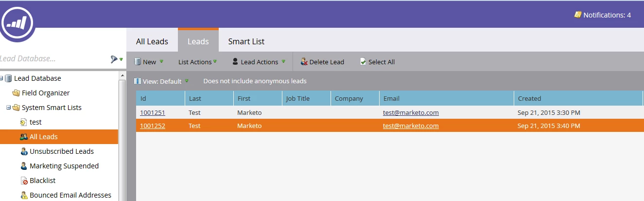Sort by the First column header
The height and width of the screenshot is (201, 644).
coord(258,98)
